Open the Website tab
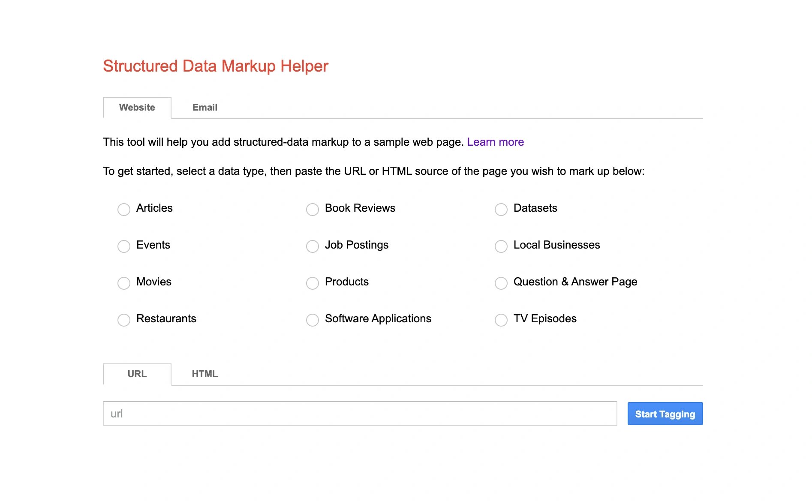The image size is (812, 504). coord(137,108)
